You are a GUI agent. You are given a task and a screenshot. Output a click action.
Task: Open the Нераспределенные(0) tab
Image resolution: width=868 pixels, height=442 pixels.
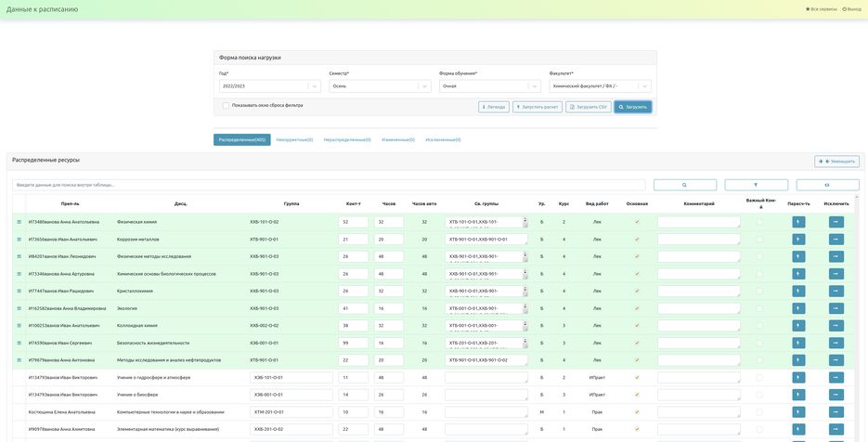coord(347,139)
